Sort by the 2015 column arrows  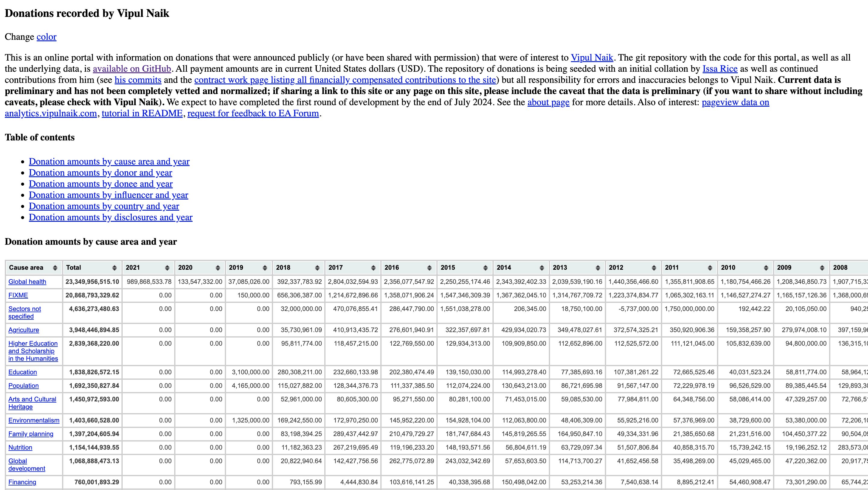pos(486,268)
